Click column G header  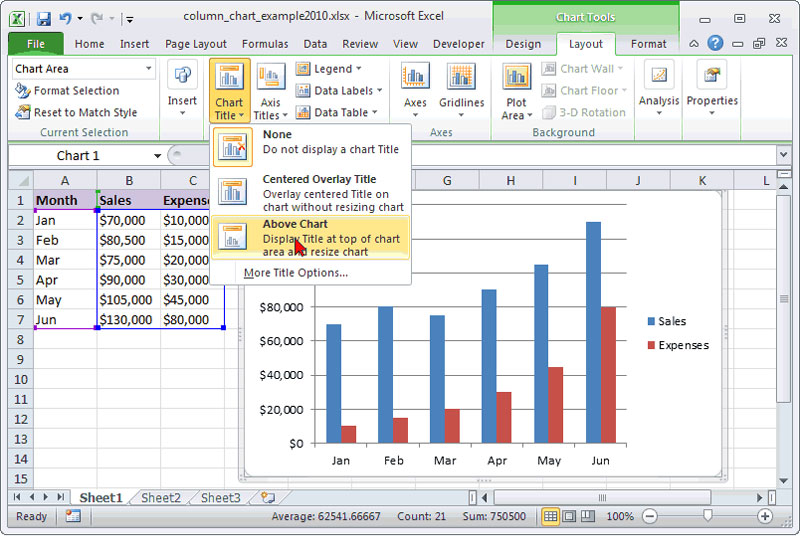(x=447, y=181)
